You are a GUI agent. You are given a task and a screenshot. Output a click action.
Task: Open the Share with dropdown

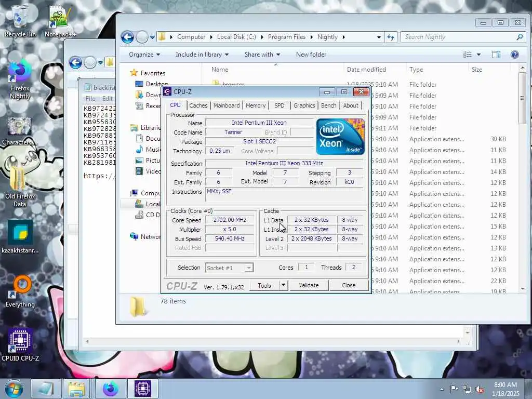[x=262, y=54]
